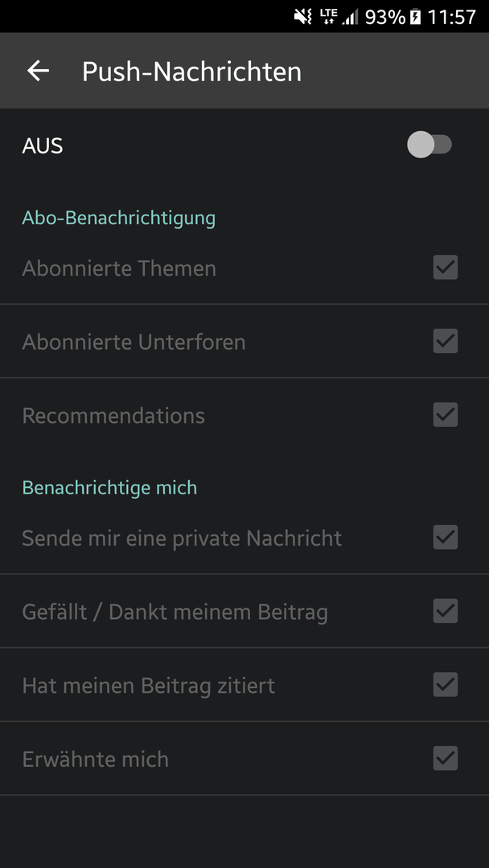
Task: Tap the back arrow icon
Action: [39, 71]
